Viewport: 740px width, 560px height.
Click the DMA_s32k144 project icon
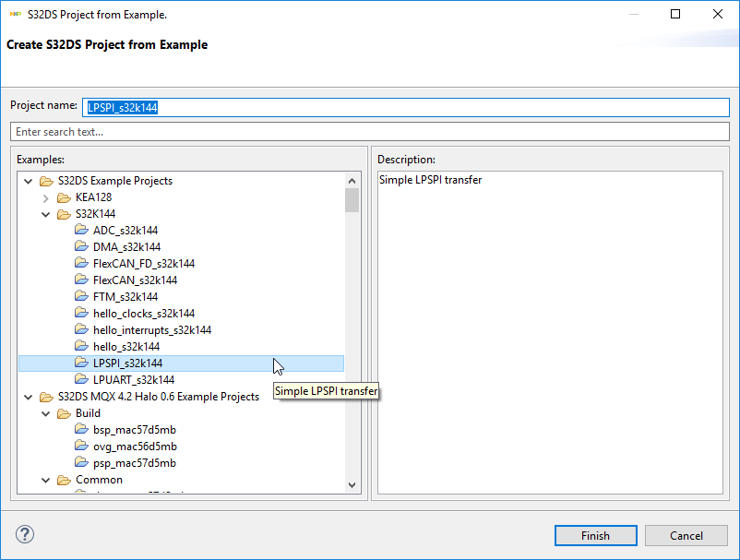click(81, 246)
